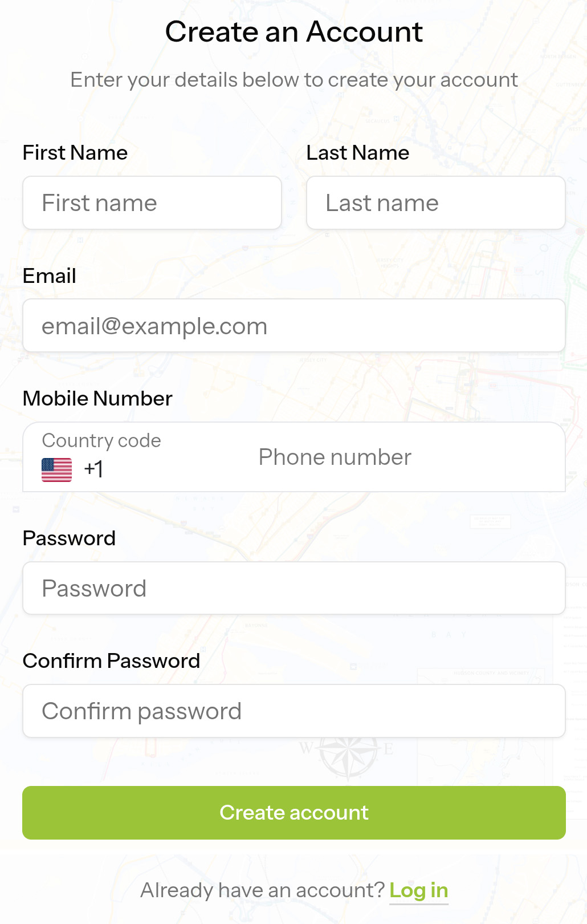Viewport: 587px width, 924px height.
Task: Click the "Last Name" field label
Action: point(358,153)
